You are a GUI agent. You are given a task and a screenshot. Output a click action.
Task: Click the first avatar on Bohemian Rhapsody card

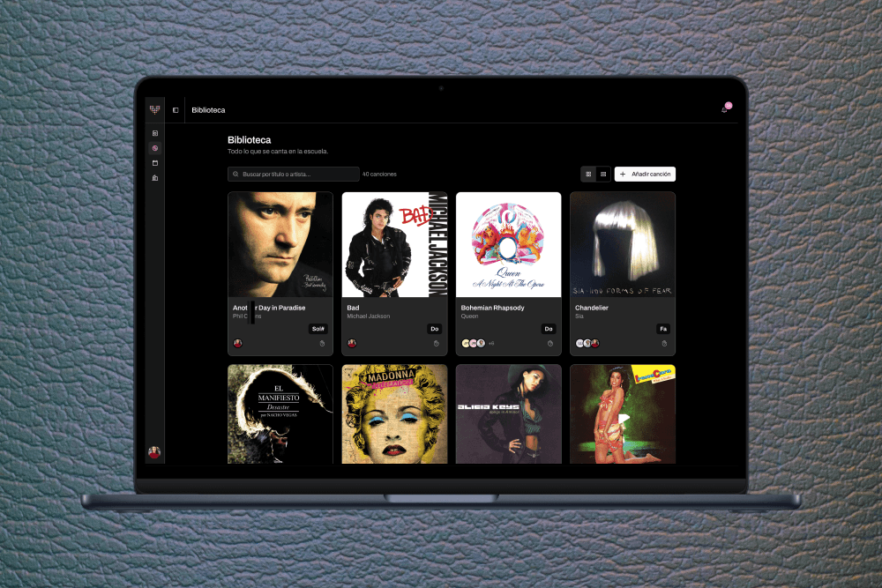click(466, 344)
